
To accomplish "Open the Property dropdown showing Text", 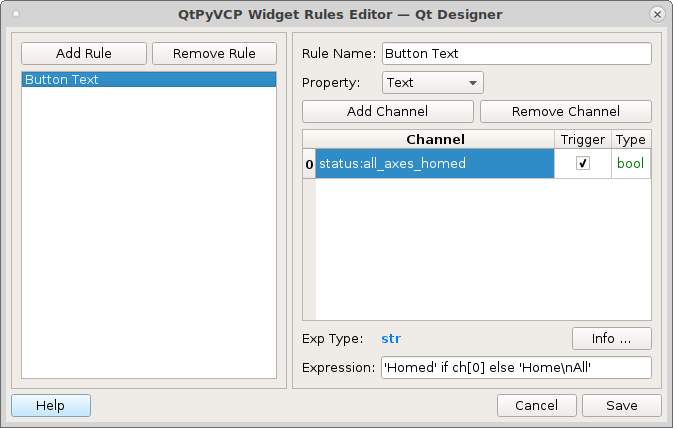I will (x=433, y=82).
